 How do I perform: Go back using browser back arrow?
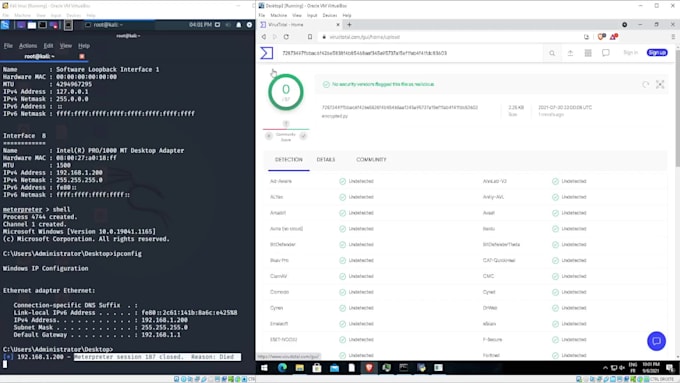tap(264, 37)
